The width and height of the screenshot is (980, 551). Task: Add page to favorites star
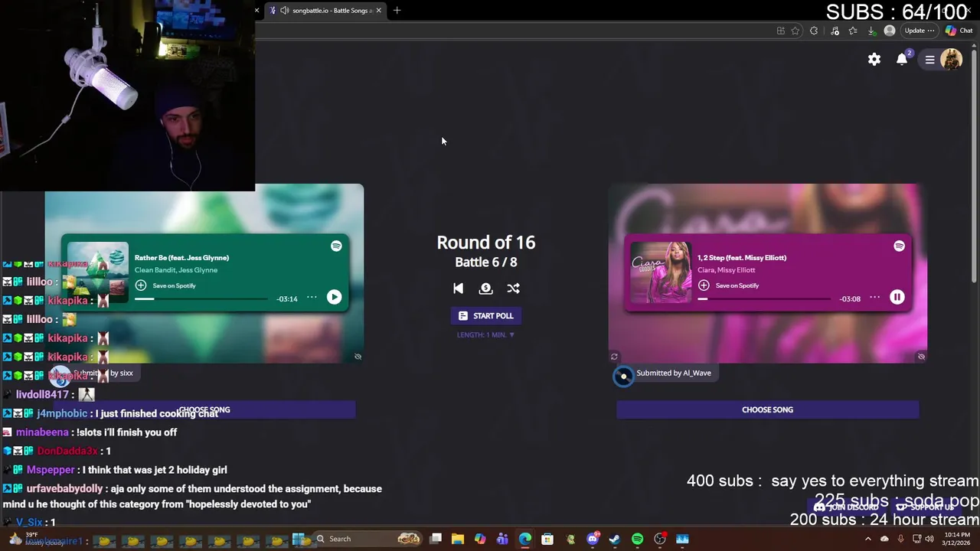click(x=795, y=31)
